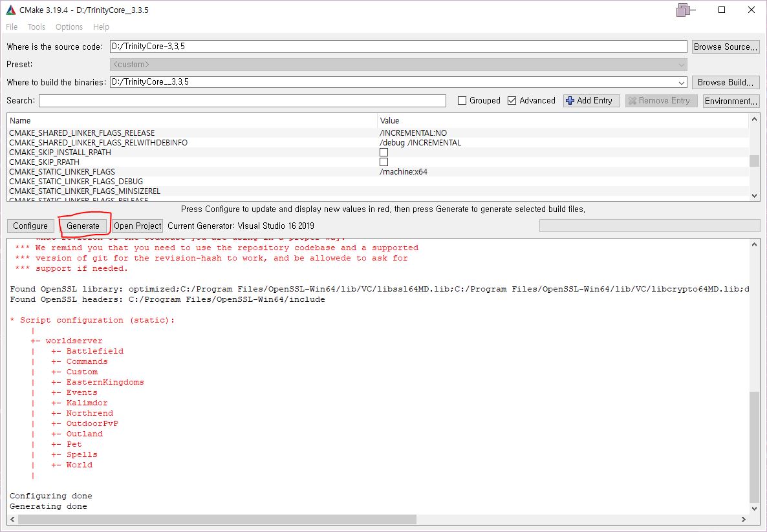Click the cache table scrollbar thumb
767x532 pixels.
(754, 161)
